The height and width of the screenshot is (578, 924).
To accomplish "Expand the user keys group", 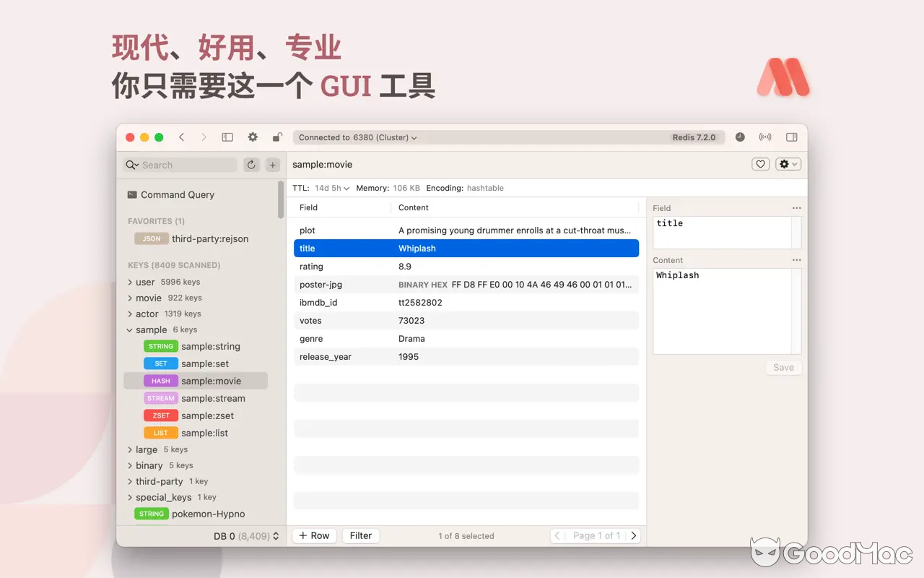I will point(129,282).
